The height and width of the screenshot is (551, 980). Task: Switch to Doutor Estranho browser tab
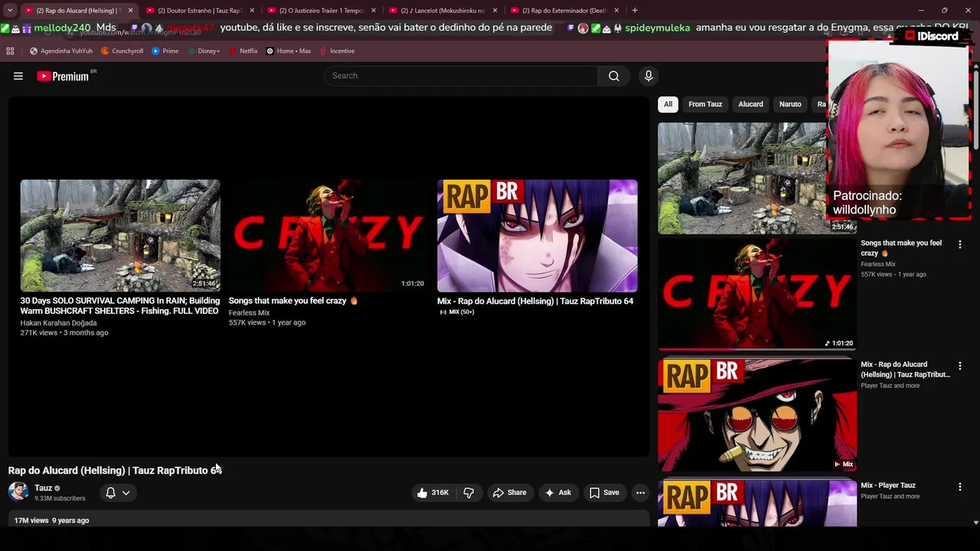(201, 11)
